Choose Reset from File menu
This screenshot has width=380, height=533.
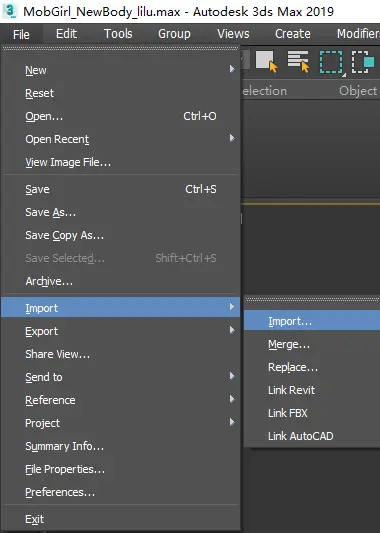[x=121, y=93]
